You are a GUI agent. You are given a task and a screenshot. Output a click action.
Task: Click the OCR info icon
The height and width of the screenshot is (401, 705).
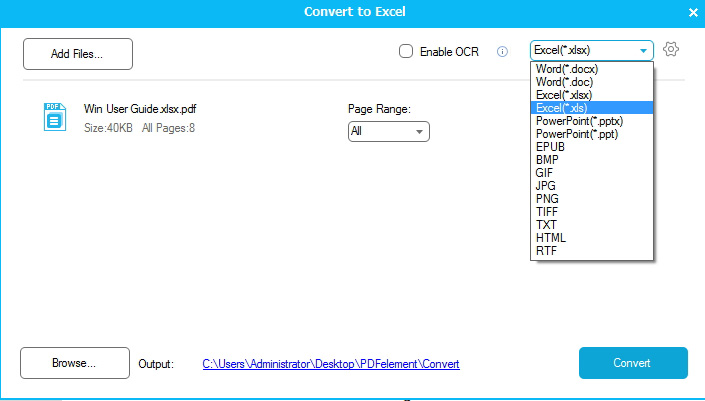(502, 52)
